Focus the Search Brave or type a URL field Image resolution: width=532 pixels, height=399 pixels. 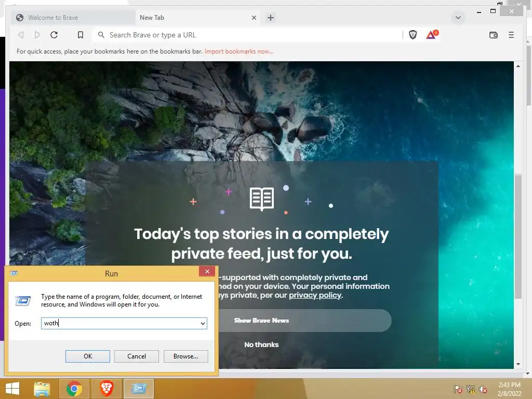(x=248, y=35)
